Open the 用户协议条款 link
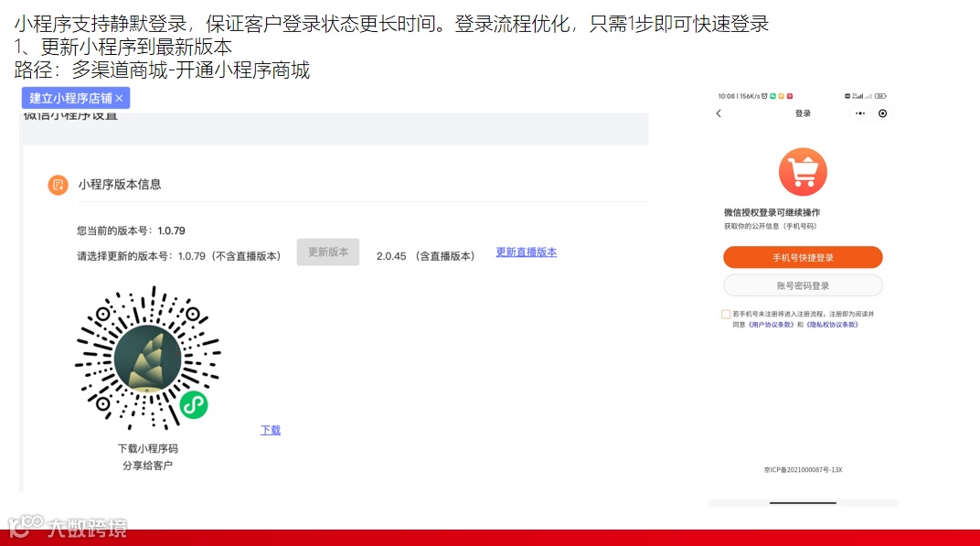The height and width of the screenshot is (546, 980). (771, 325)
